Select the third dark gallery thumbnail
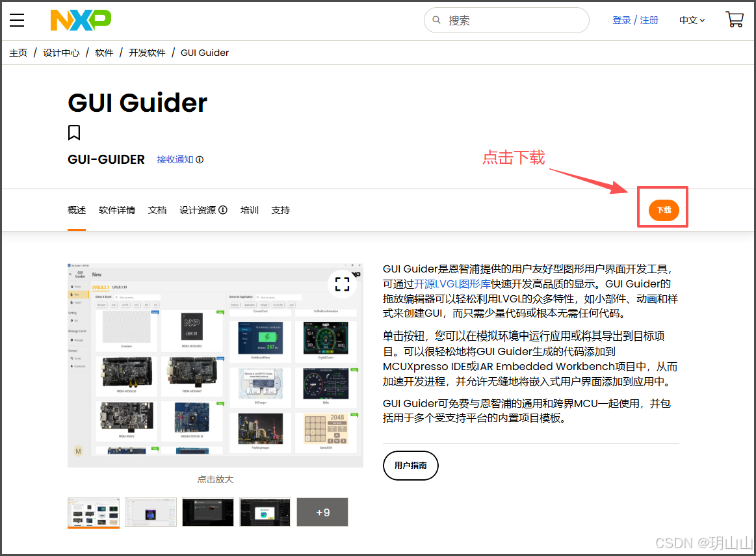 (208, 512)
